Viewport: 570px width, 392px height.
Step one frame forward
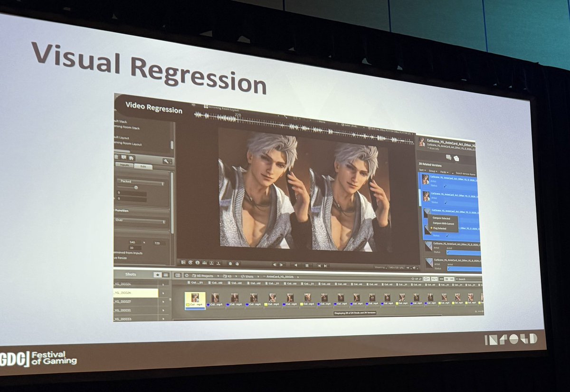click(x=281, y=265)
